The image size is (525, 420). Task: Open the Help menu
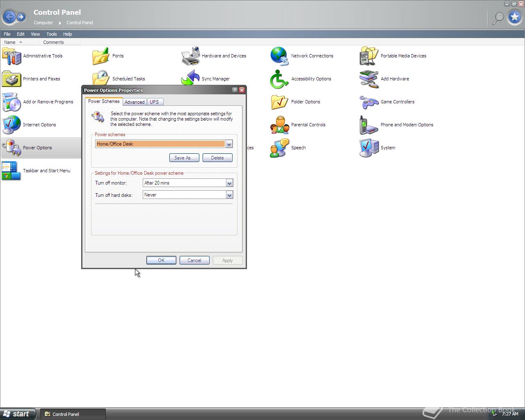point(67,34)
